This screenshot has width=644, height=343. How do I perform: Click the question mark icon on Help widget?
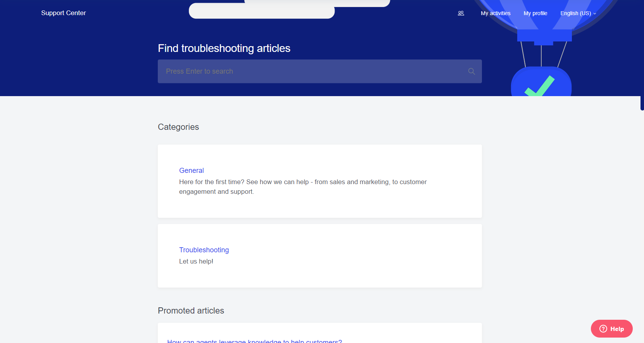(603, 329)
